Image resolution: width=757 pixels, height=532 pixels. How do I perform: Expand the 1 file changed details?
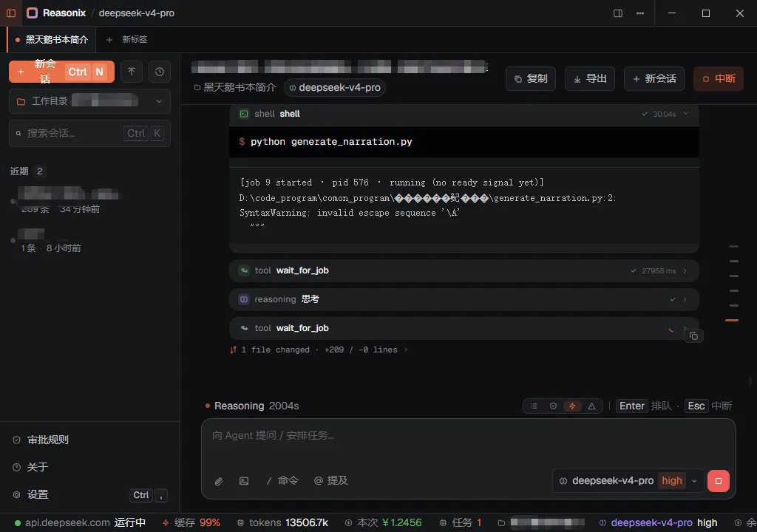(319, 350)
